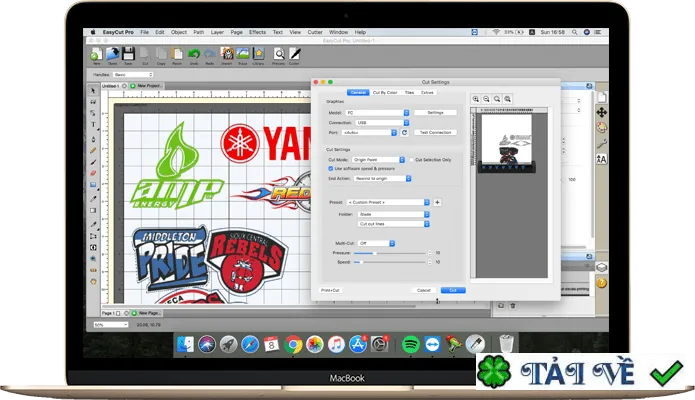Open Spotify from the dock
The width and height of the screenshot is (695, 400).
point(410,345)
